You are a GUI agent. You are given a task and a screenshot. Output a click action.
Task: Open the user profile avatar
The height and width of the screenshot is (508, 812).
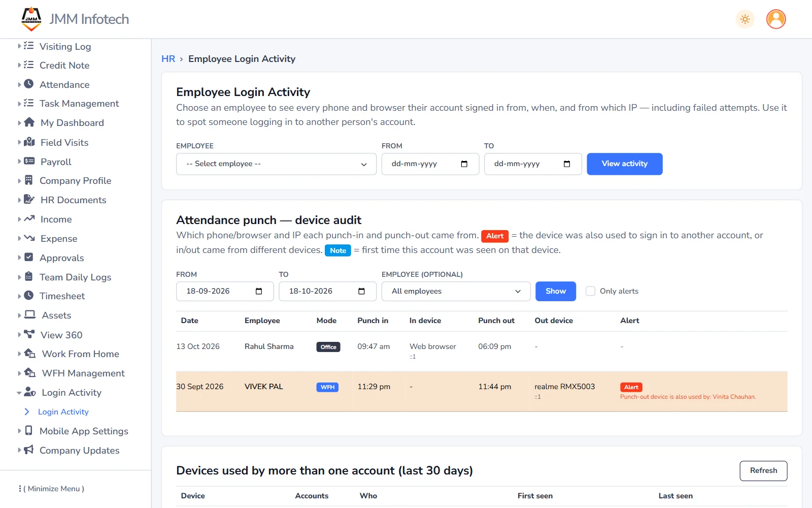[x=776, y=19]
